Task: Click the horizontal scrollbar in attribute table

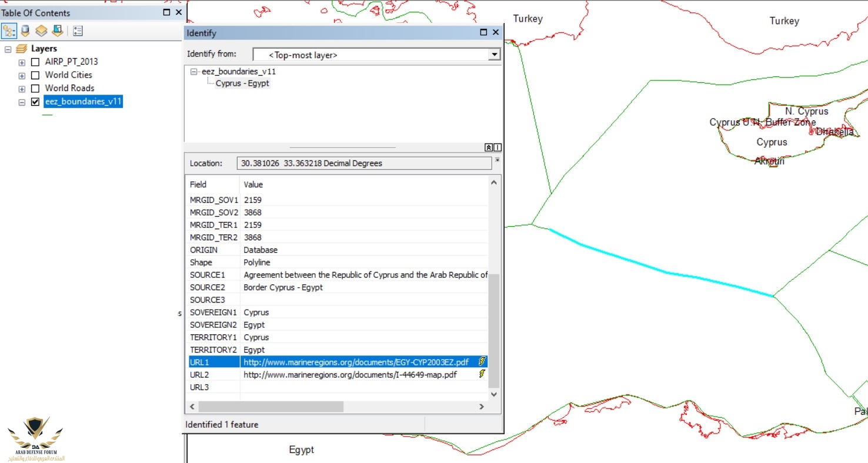Action: pos(271,407)
